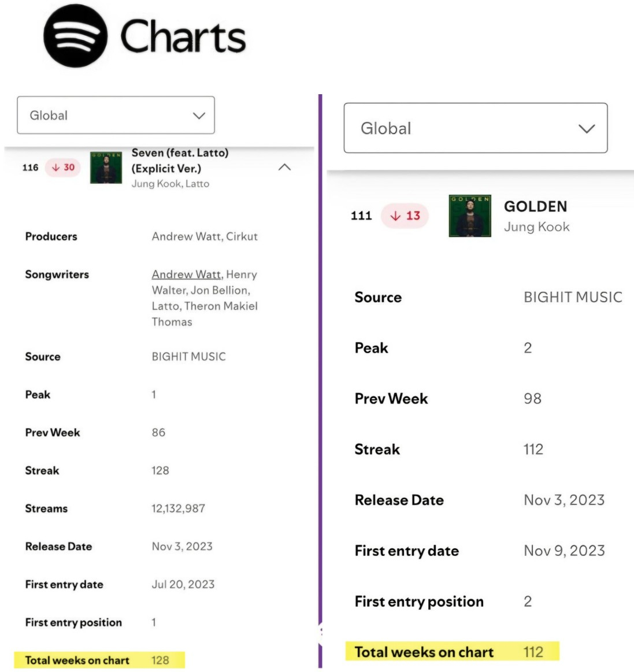
Task: Open the right Global region dropdown
Action: (x=475, y=128)
